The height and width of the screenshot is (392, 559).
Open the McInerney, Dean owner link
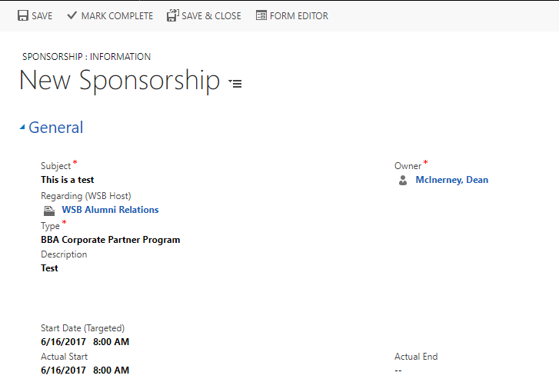coord(451,180)
